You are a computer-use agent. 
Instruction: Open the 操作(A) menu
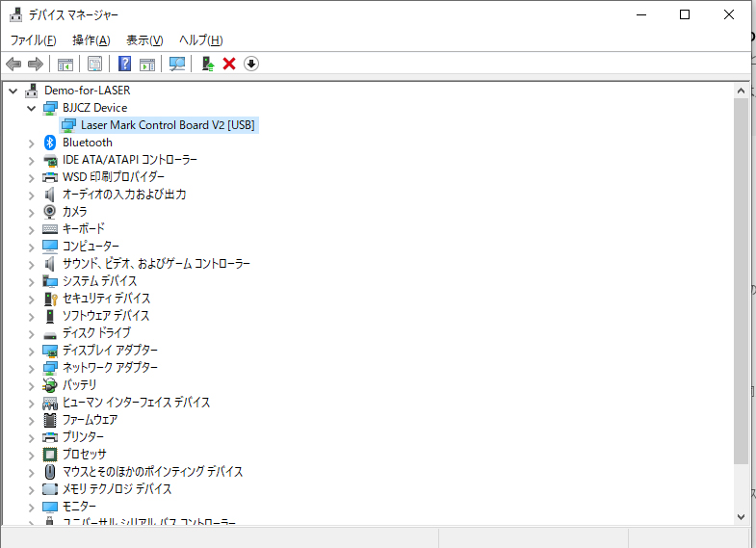click(91, 40)
